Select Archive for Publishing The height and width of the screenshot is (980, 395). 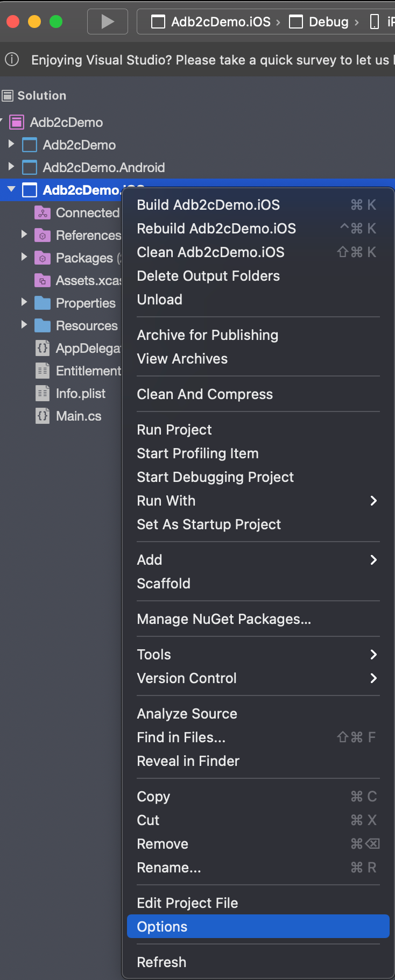(x=208, y=335)
